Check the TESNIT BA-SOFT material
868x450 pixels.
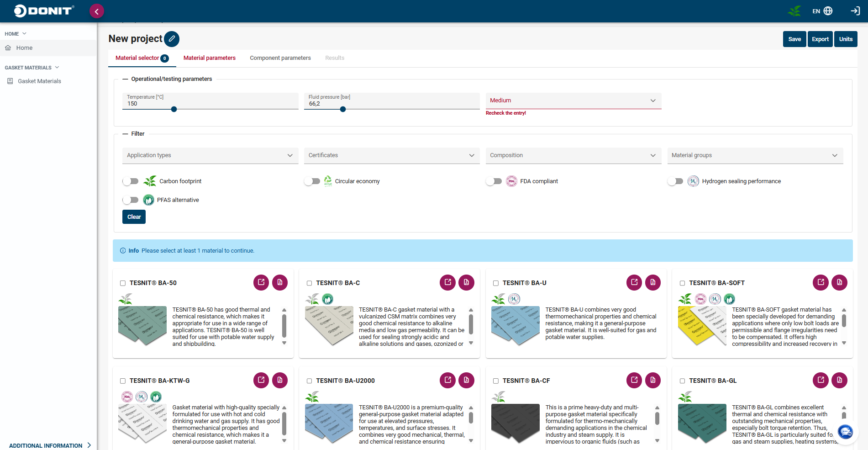pyautogui.click(x=682, y=283)
